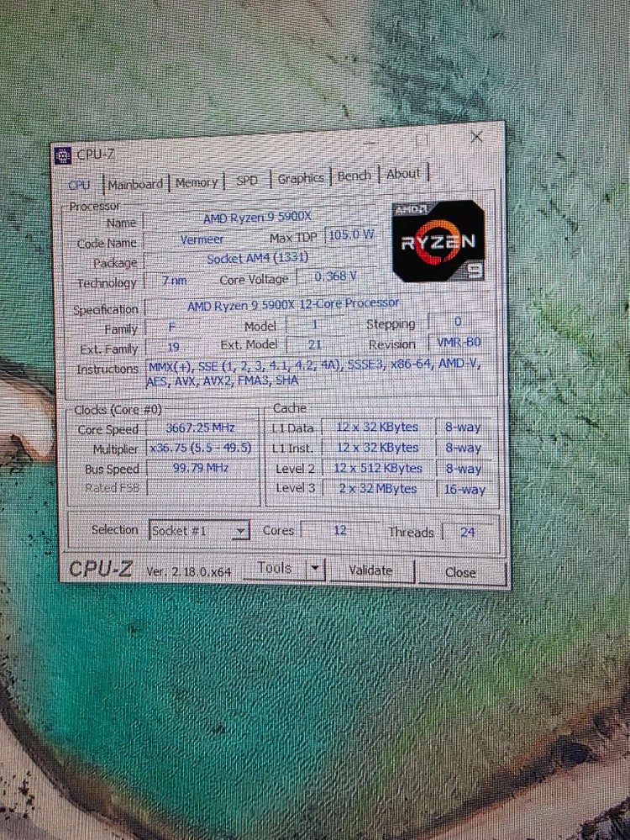Screen dimensions: 630x840
Task: Close the CPU-Z window with X
Action: point(476,137)
